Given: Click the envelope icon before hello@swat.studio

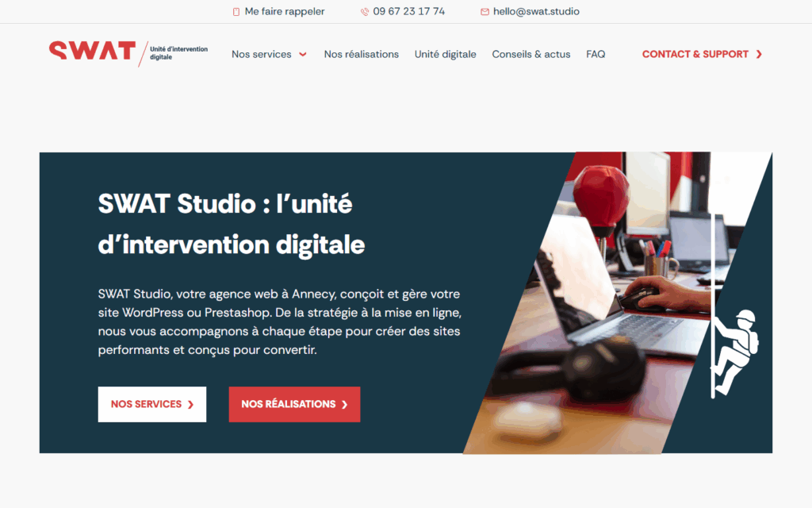Looking at the screenshot, I should coord(485,12).
